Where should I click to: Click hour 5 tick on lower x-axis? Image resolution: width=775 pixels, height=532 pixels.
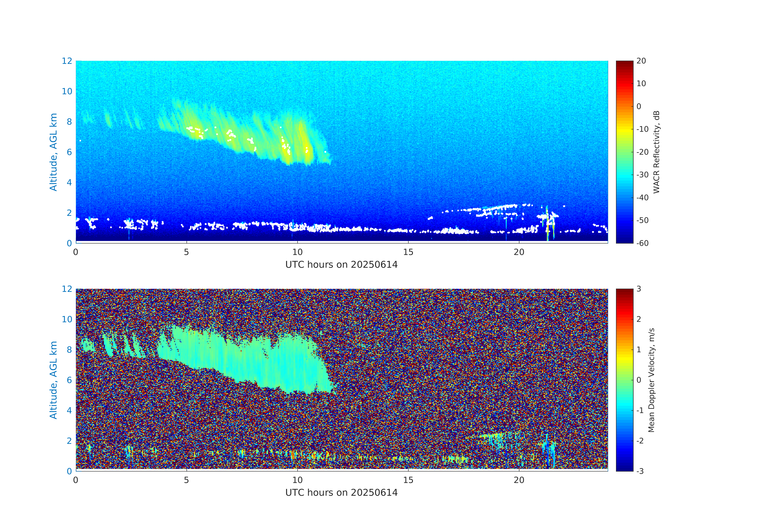[186, 480]
